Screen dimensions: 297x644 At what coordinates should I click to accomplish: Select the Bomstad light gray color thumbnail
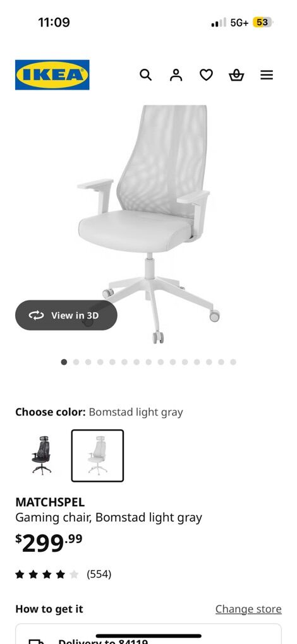(x=97, y=455)
